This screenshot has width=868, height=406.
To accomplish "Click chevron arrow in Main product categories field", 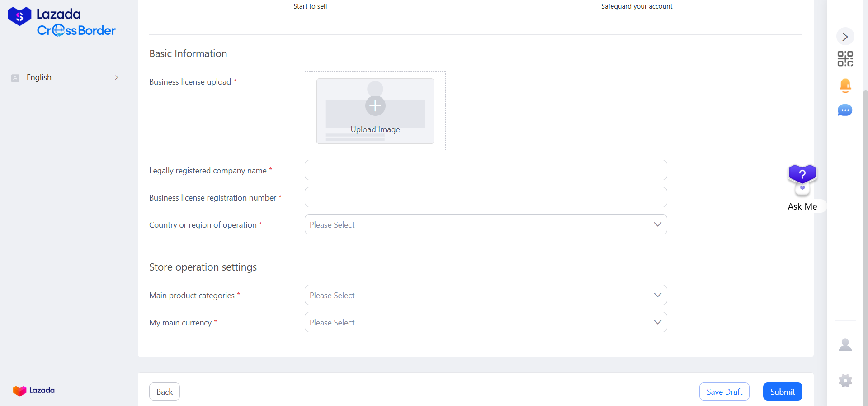I will (657, 295).
